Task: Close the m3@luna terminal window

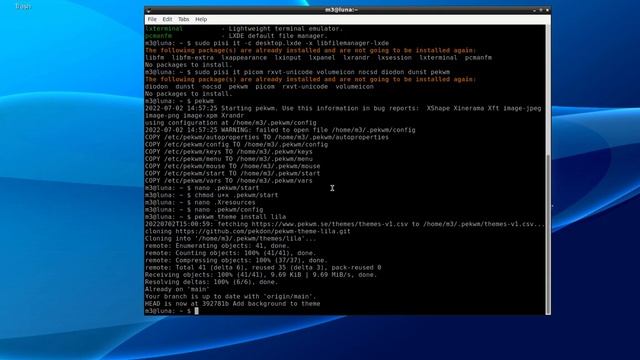Action: 547,10
